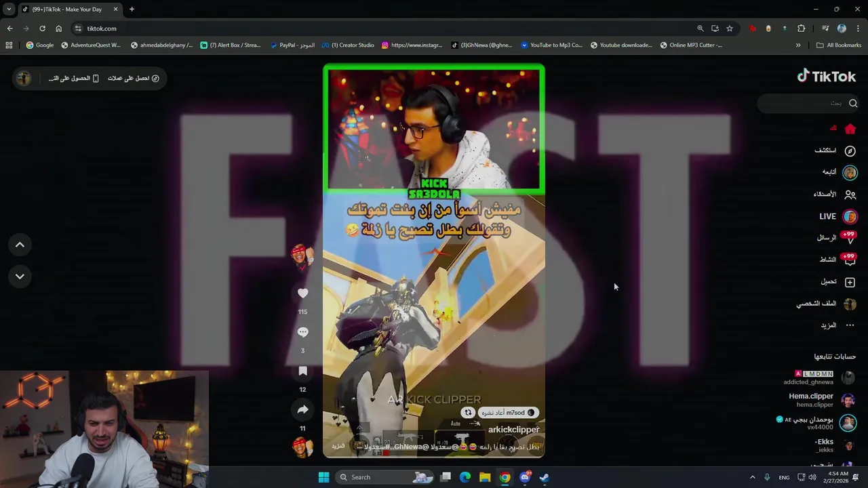
Task: Click the zoom magnifier icon in address bar
Action: (x=701, y=28)
